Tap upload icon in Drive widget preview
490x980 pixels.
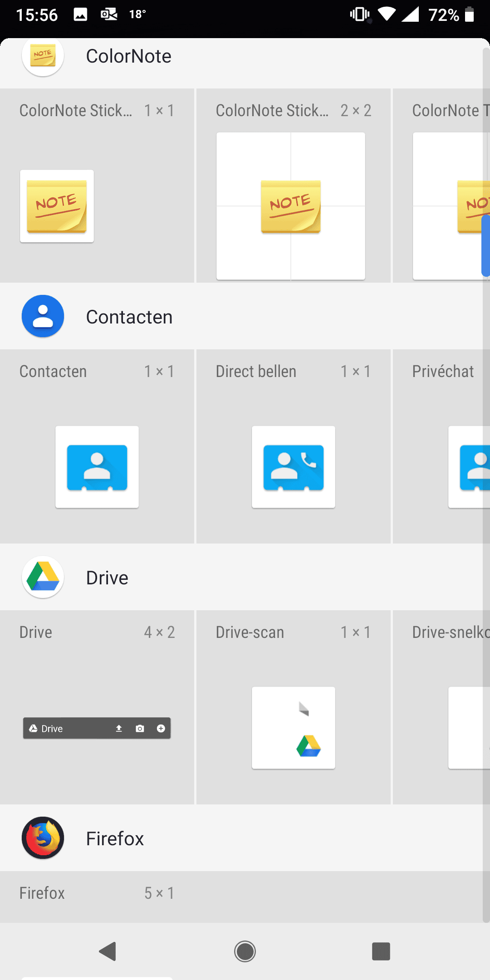point(119,728)
